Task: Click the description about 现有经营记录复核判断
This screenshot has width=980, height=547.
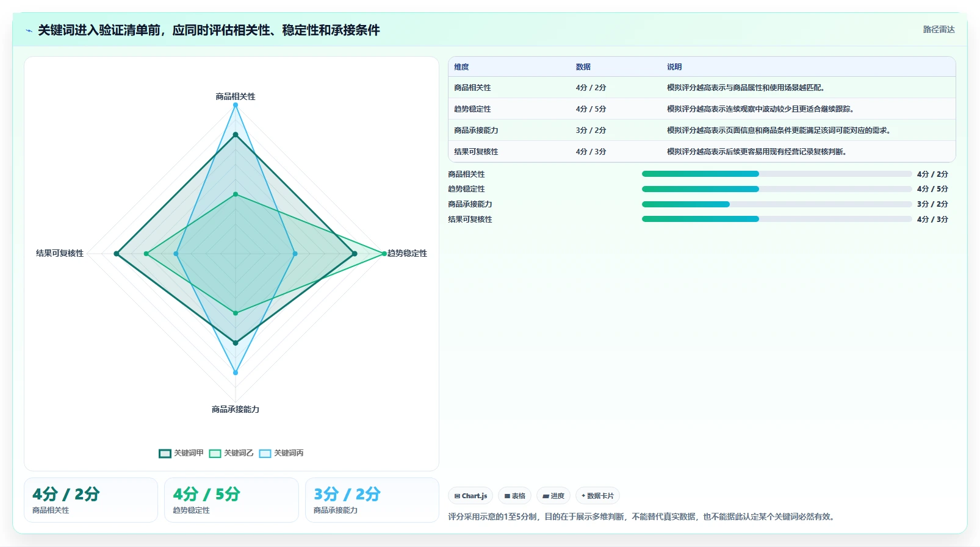Action: (x=758, y=152)
